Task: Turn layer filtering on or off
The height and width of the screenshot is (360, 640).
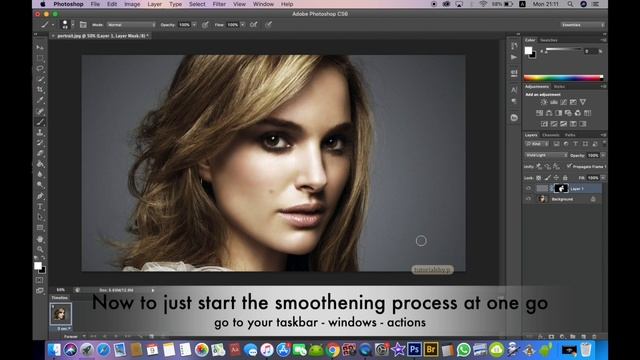Action: pyautogui.click(x=604, y=143)
